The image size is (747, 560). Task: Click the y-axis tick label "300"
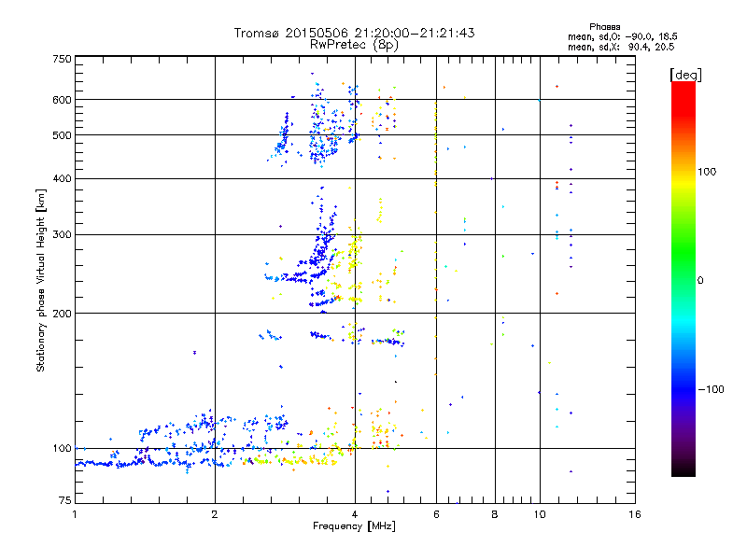coord(63,235)
